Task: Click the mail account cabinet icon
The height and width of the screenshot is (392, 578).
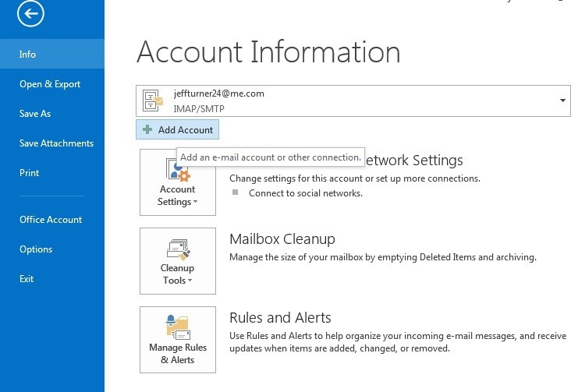Action: click(x=153, y=101)
